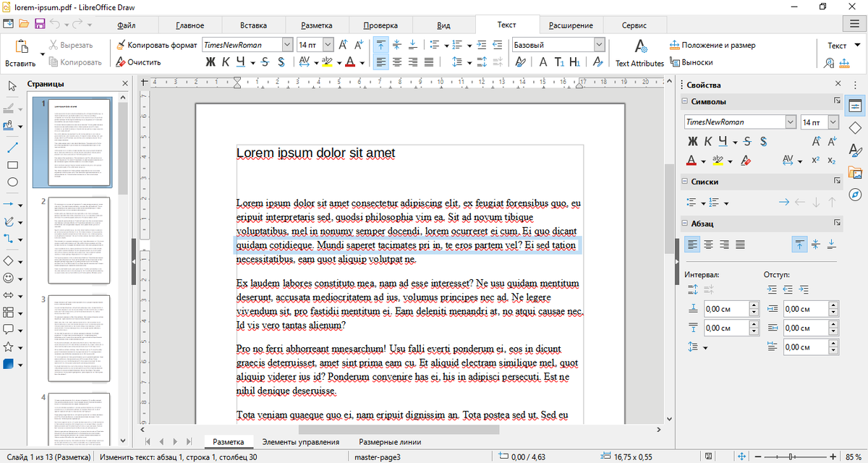Open the Styles deck in sidebar

[855, 150]
